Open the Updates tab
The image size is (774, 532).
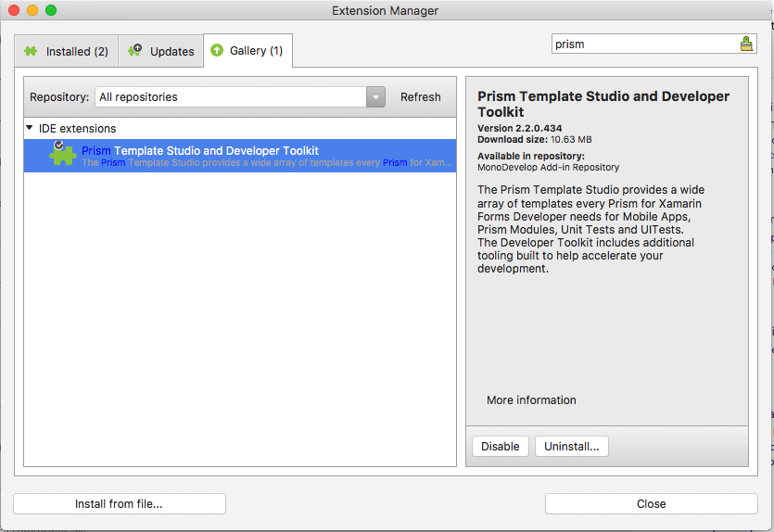pyautogui.click(x=161, y=51)
